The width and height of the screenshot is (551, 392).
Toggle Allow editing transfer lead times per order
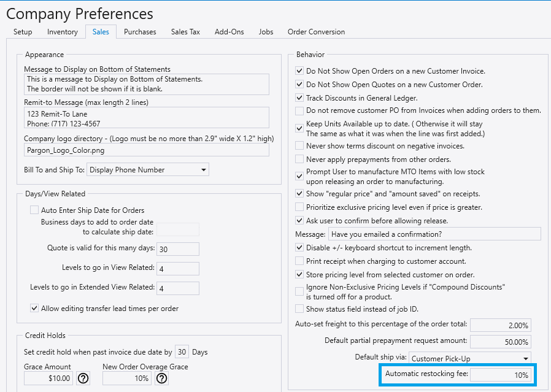34,309
